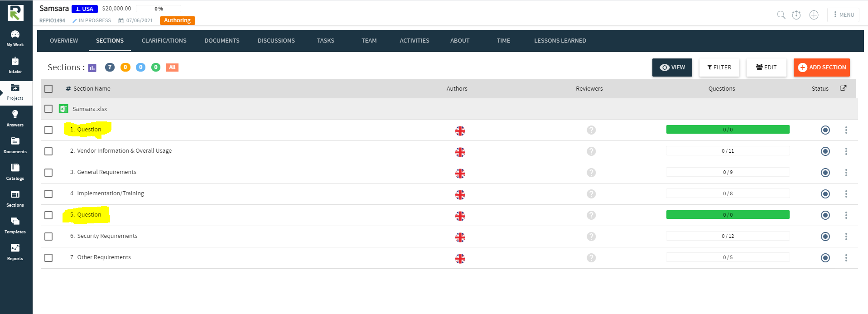Switch to the DISCUSSIONS tab

coord(276,41)
